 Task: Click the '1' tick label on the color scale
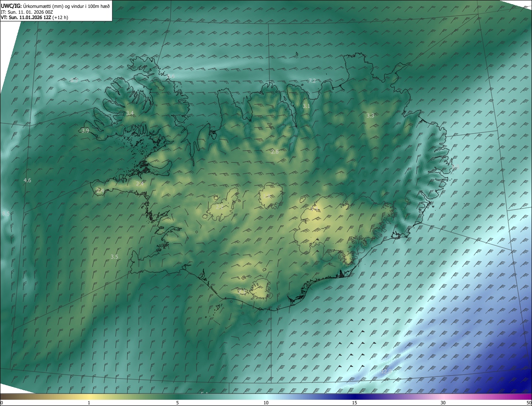[x=89, y=403]
